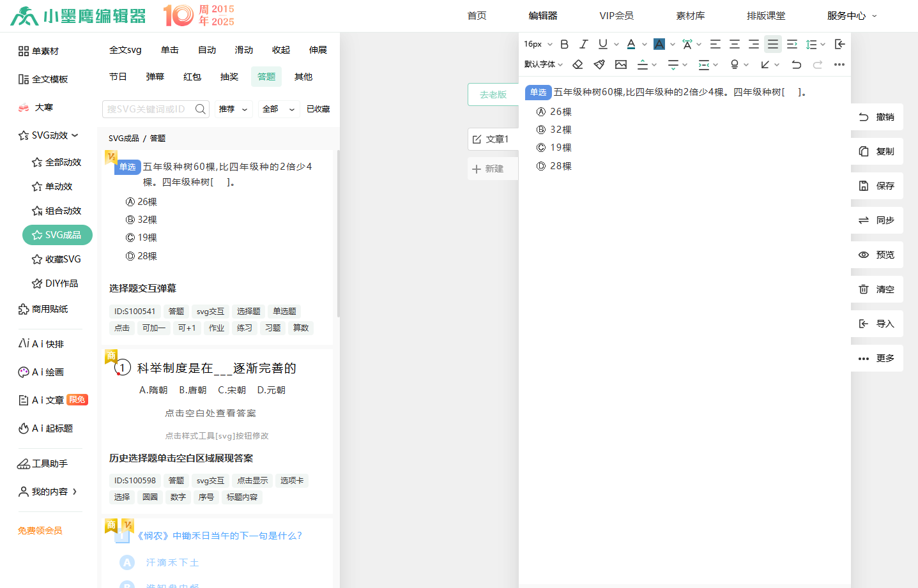Toggle center text alignment

coord(734,43)
